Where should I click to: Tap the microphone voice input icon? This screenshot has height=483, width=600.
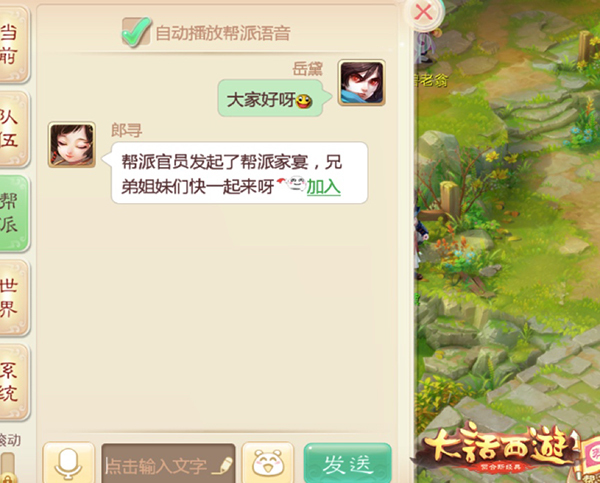pos(68,463)
